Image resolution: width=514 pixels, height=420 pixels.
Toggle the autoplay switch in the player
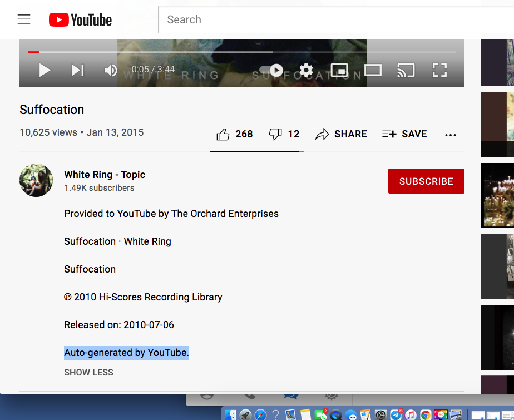tap(271, 70)
